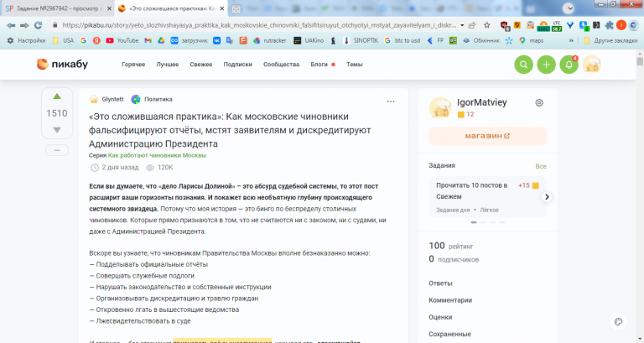Open the Google Drive bookmark icon

[161, 40]
